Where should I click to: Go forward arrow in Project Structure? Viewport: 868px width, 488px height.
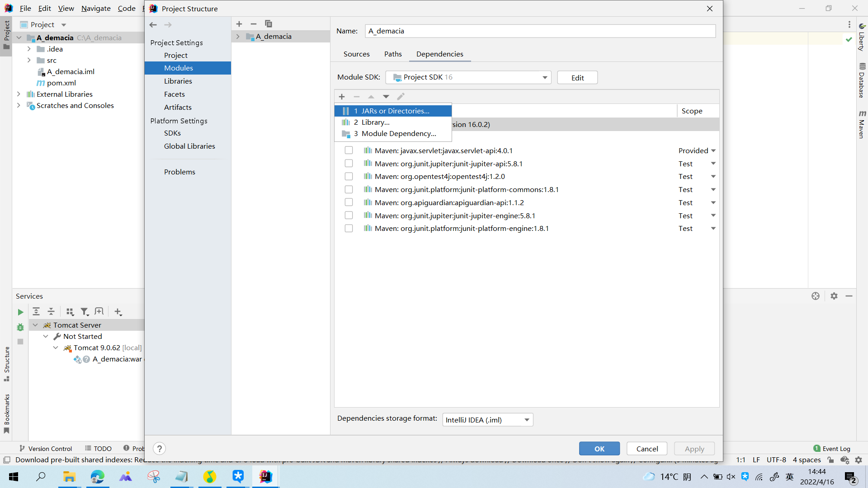pos(168,25)
